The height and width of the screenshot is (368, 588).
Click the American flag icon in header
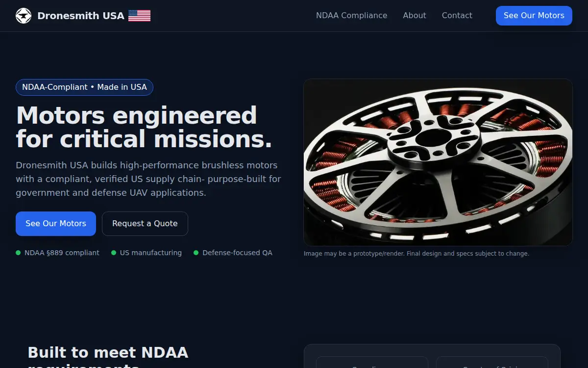pyautogui.click(x=139, y=16)
